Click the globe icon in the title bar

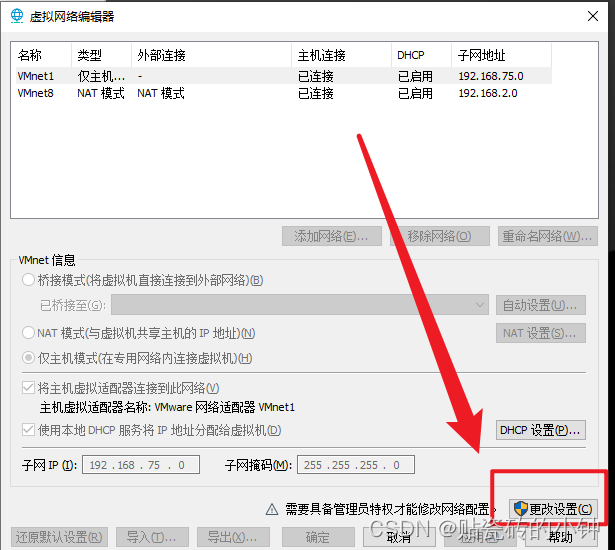17,16
